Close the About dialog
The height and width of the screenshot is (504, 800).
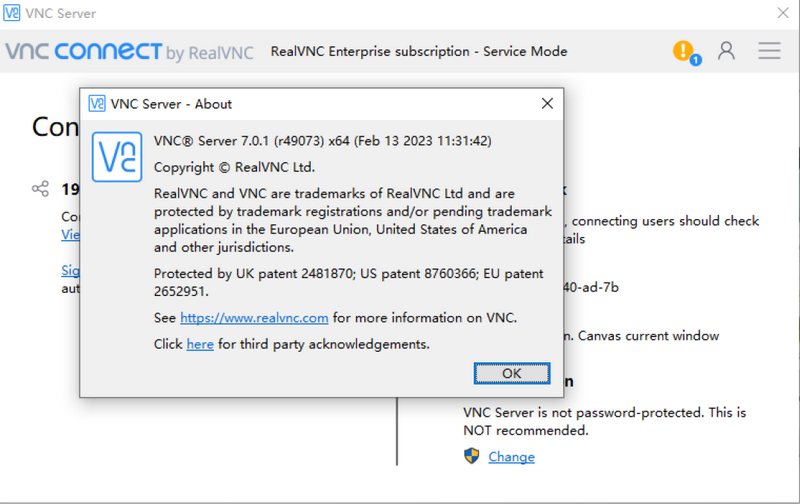tap(547, 104)
